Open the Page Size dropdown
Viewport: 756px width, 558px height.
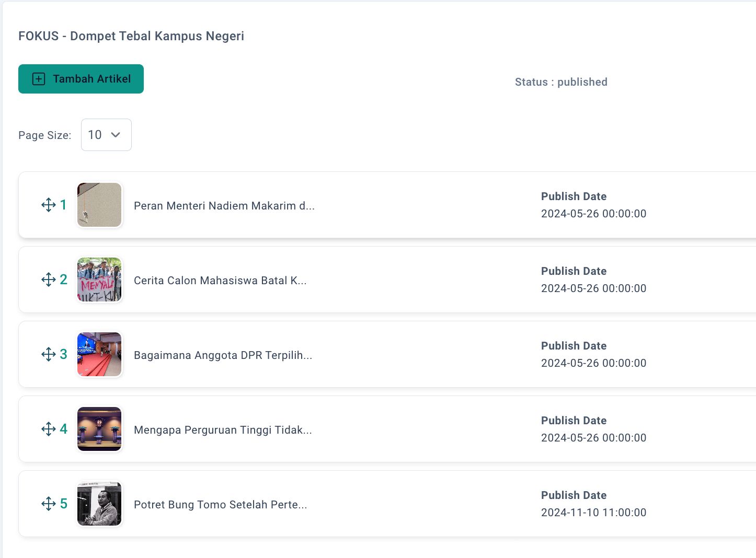coord(106,135)
